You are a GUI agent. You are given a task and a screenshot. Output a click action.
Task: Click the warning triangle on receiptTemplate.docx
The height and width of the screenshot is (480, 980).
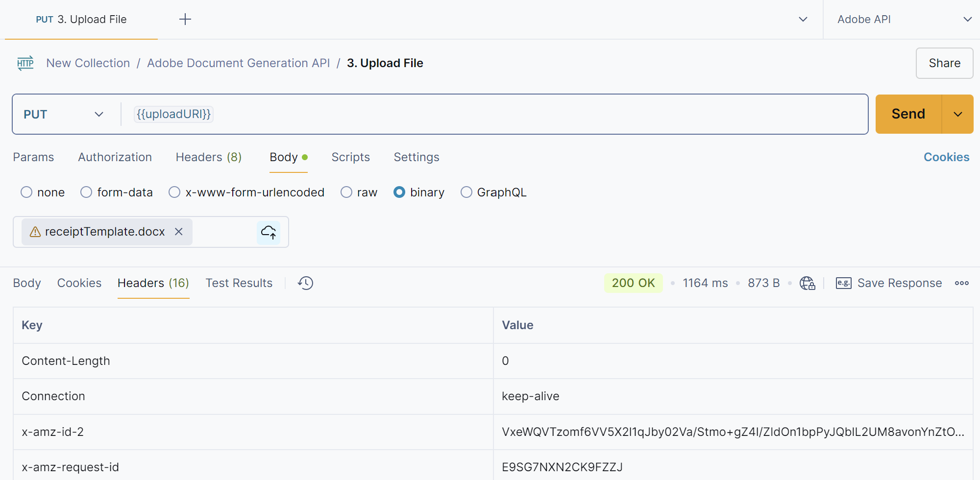pos(35,232)
